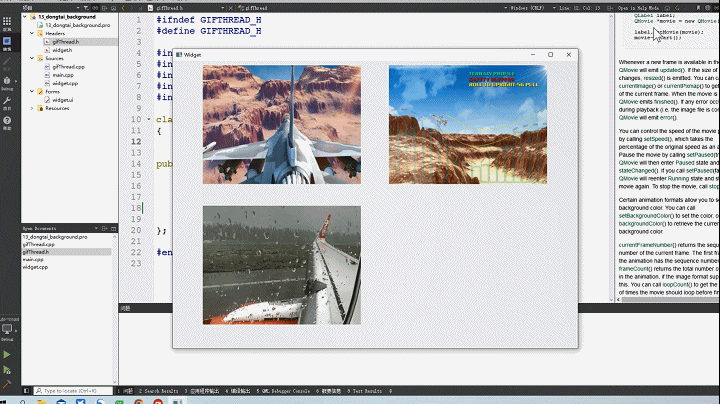Click the help panel horizontal scrollbar
This screenshot has height=404, width=720.
tap(668, 299)
